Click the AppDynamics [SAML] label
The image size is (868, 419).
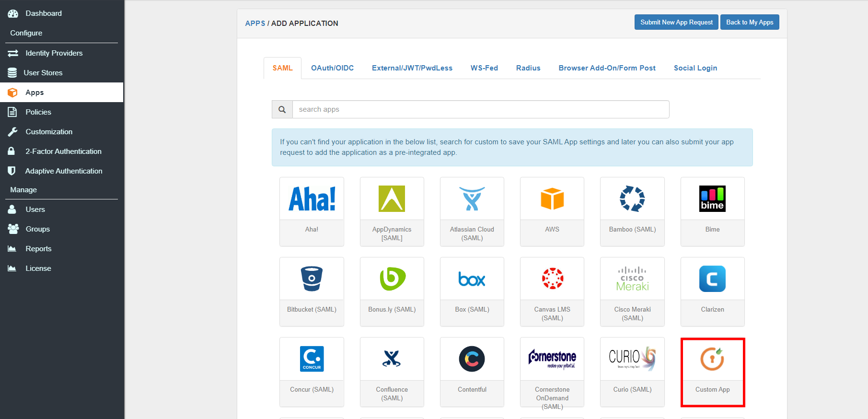coord(392,233)
